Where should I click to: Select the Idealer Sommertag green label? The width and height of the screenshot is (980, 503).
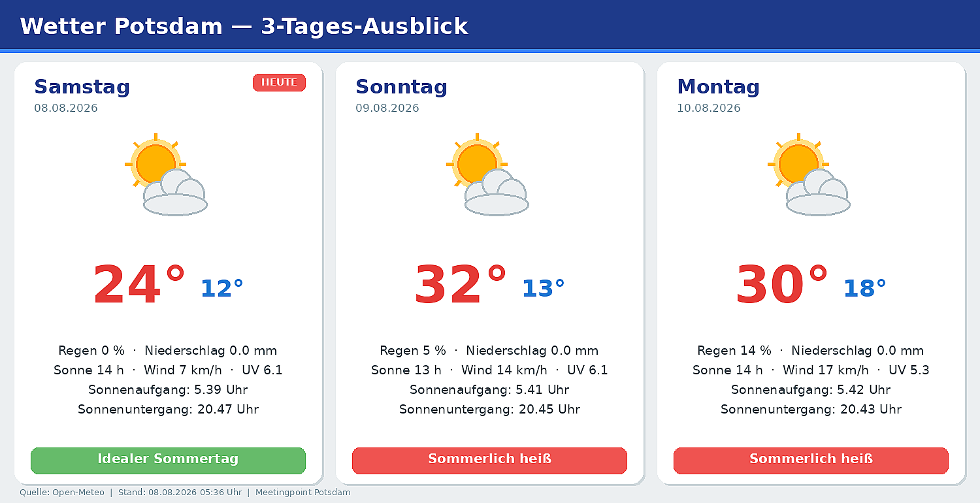(x=168, y=461)
